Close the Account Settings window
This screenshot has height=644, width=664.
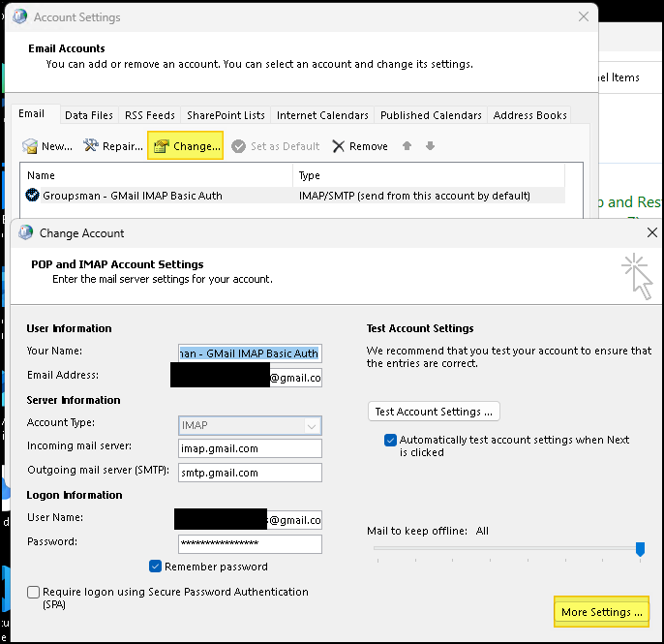pos(584,16)
